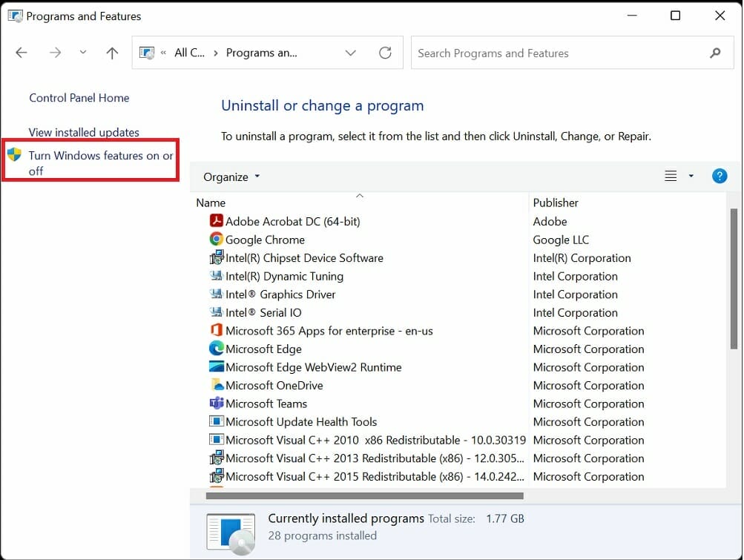The height and width of the screenshot is (560, 744).
Task: Click the Forward navigation arrow
Action: point(55,53)
